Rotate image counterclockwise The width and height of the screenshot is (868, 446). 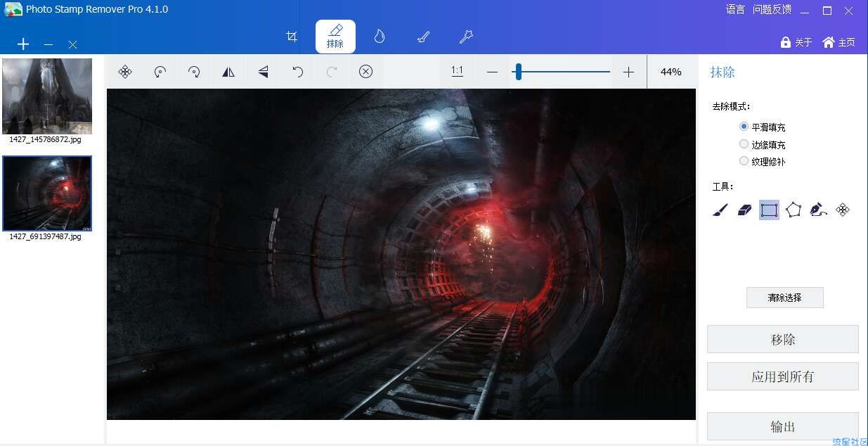coord(160,72)
